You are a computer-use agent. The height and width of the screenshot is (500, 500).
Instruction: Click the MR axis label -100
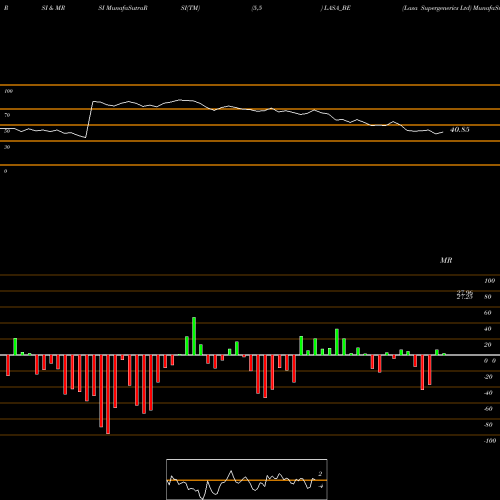coord(490,441)
